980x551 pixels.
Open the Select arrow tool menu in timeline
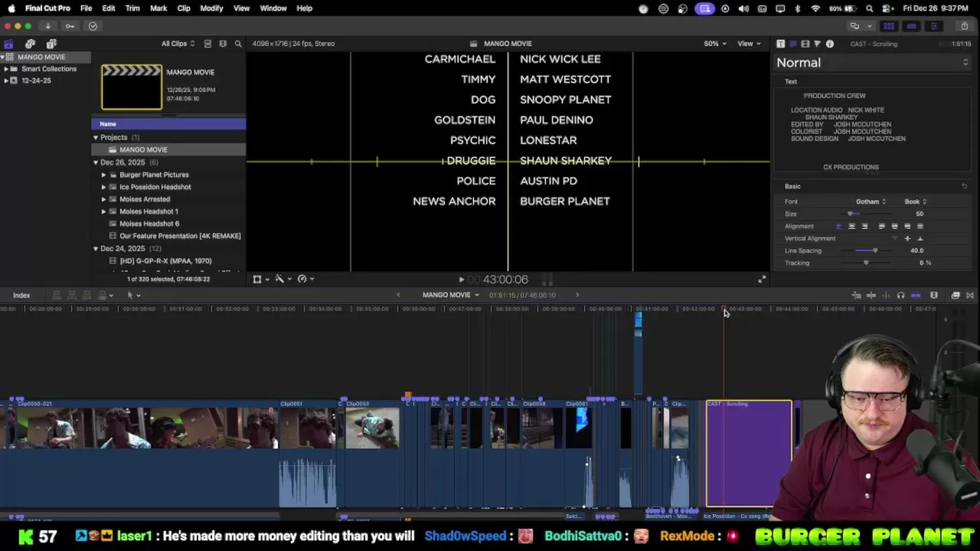133,295
